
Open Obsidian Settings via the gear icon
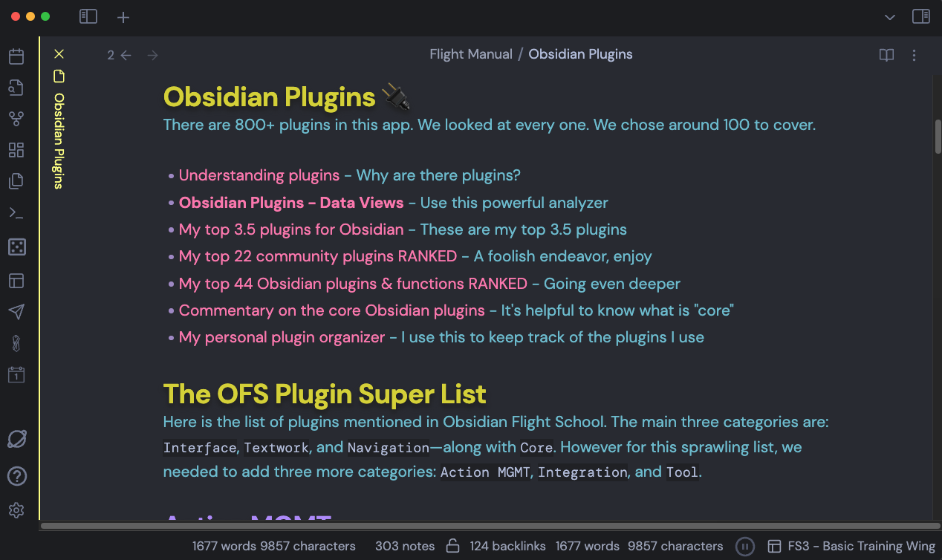16,510
